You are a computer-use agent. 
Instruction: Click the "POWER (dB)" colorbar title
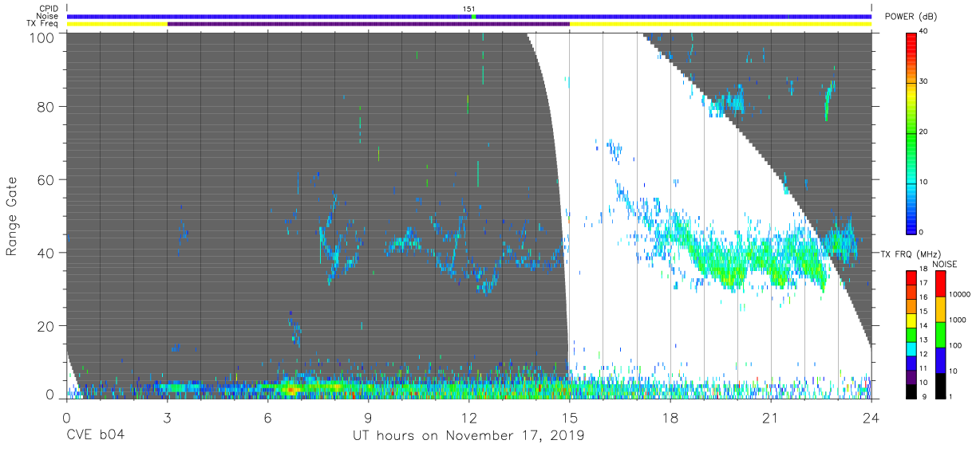911,17
